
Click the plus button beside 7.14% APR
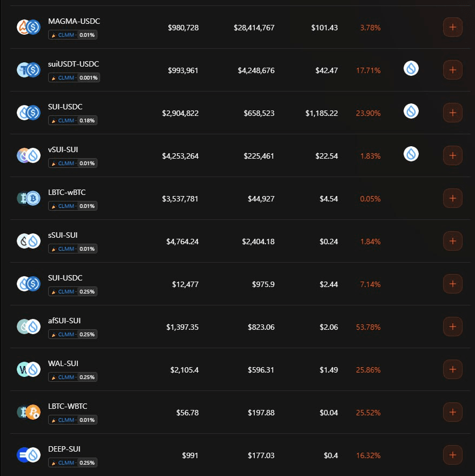pos(452,284)
